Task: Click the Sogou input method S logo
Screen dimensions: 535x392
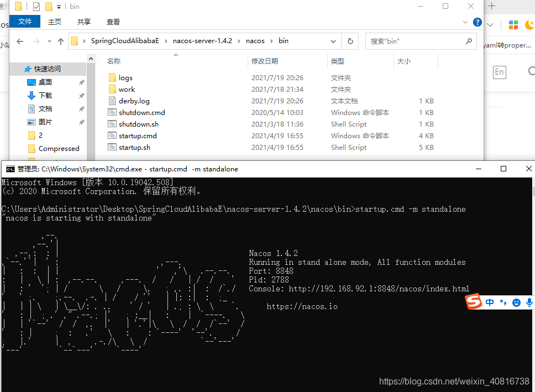Action: point(474,301)
